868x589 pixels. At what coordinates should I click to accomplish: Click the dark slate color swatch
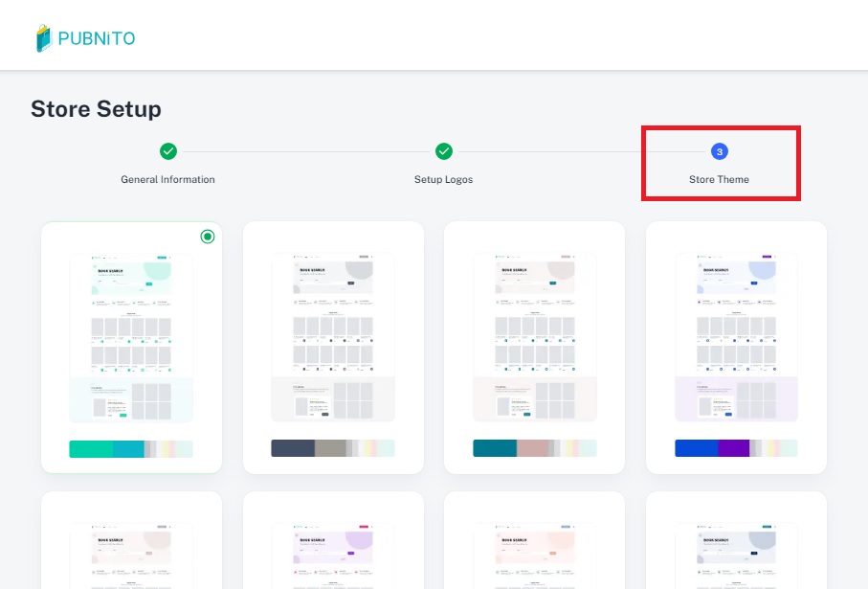click(293, 449)
